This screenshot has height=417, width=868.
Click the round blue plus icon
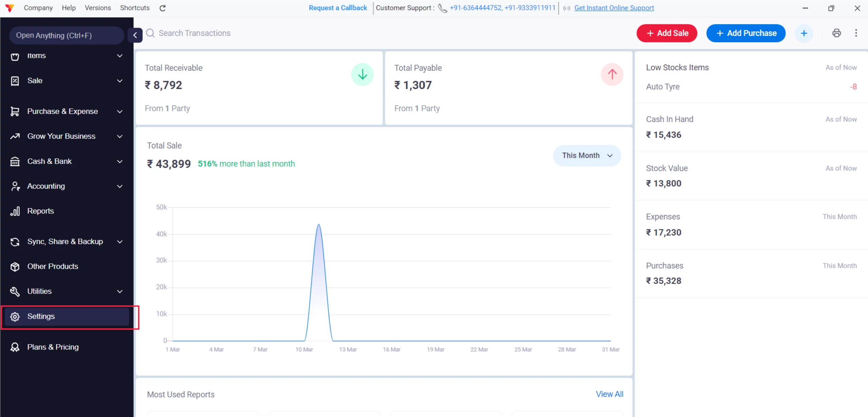tap(804, 33)
